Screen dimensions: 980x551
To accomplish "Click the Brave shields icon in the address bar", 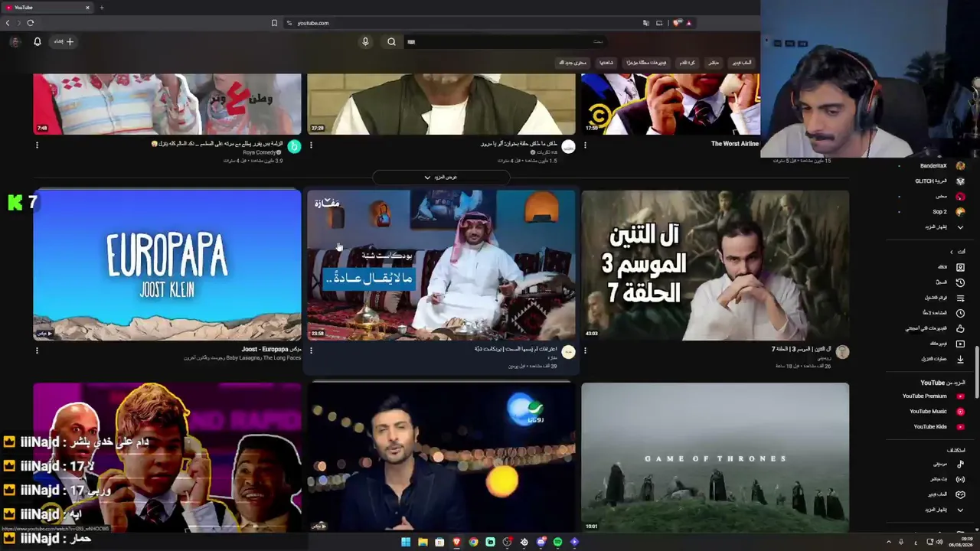I will tap(677, 23).
